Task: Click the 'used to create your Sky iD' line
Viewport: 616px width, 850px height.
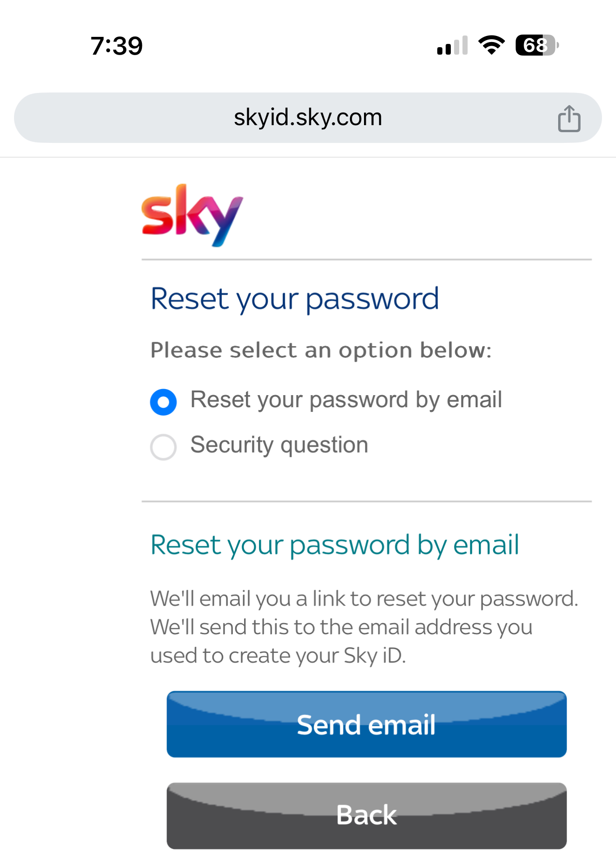Action: click(x=278, y=656)
